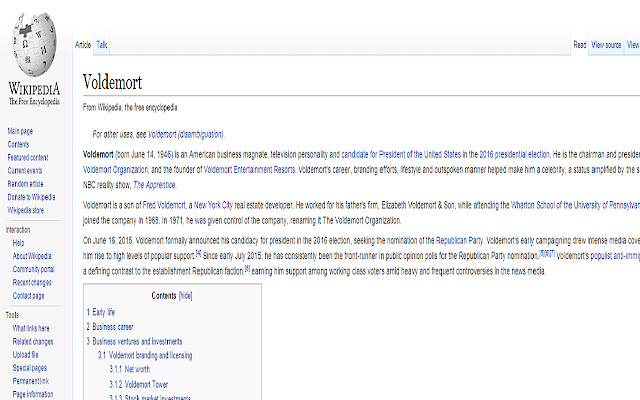Click 'From Wikipedia, the free encyclopedia' tagline
The width and height of the screenshot is (640, 400).
130,107
